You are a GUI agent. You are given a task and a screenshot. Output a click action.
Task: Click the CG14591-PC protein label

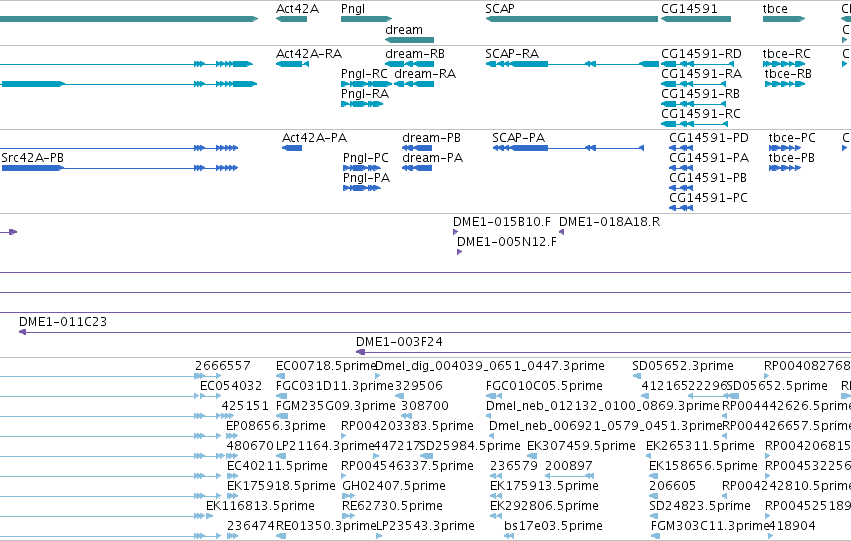pos(708,198)
